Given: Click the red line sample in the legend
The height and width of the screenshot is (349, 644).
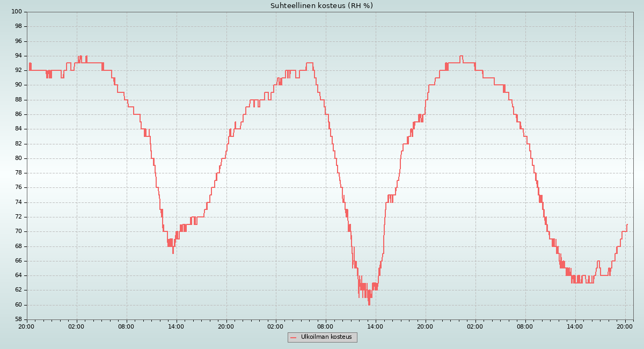Looking at the screenshot, I should point(293,337).
